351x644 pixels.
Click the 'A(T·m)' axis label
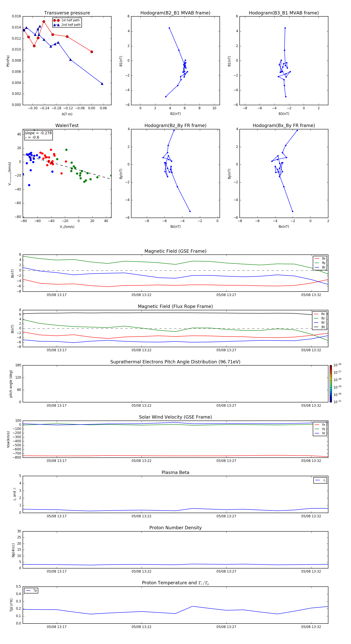coord(67,114)
